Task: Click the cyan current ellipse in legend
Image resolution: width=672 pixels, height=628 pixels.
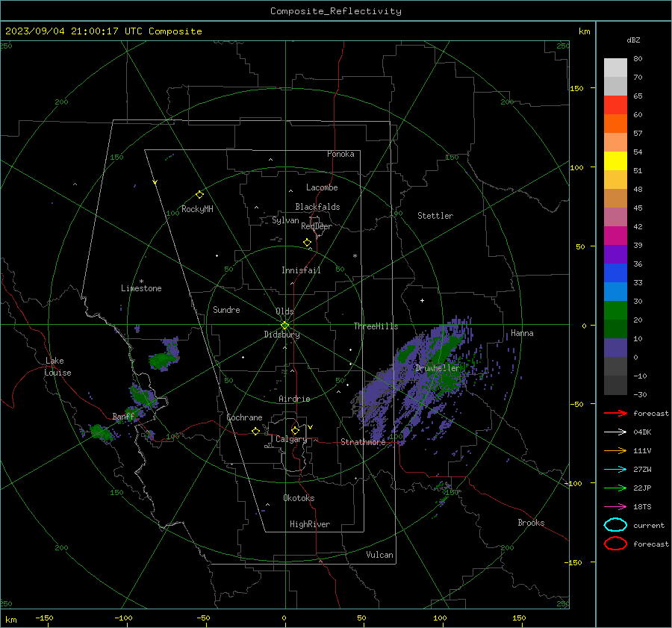Action: point(615,525)
